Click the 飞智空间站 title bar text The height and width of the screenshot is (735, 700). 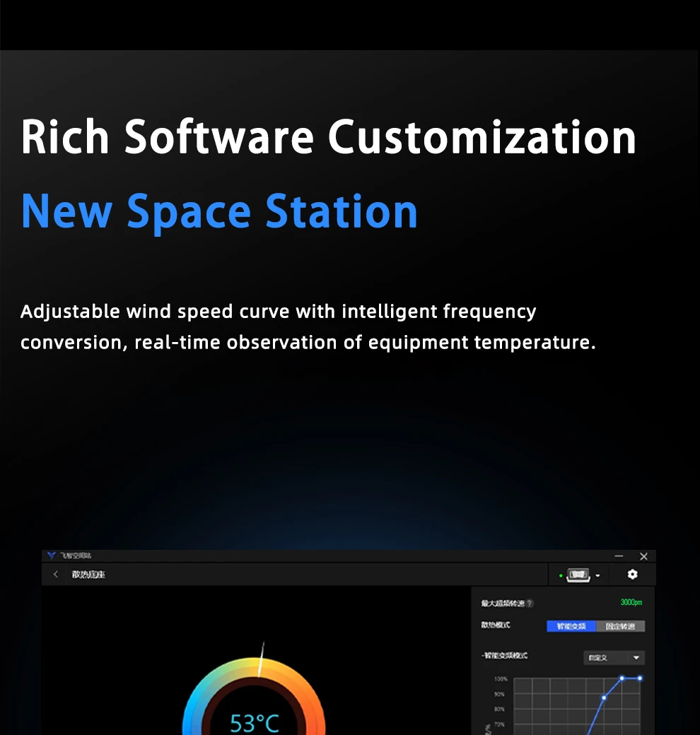pos(76,555)
